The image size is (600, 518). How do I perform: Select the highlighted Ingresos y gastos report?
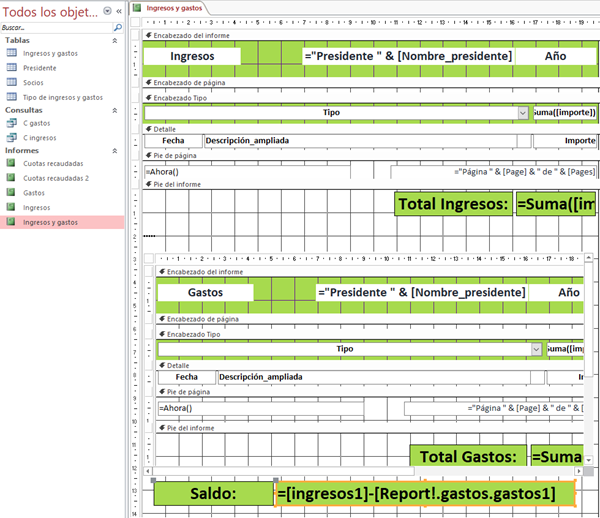click(x=62, y=222)
